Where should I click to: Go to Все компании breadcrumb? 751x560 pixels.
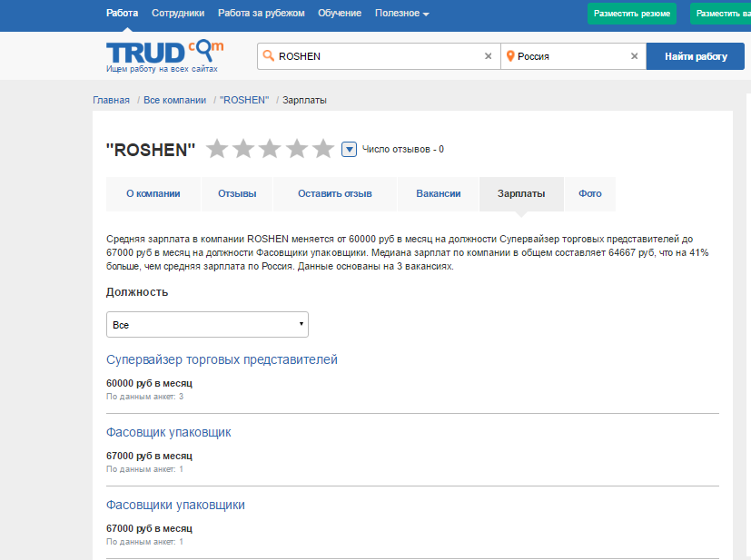(x=174, y=100)
